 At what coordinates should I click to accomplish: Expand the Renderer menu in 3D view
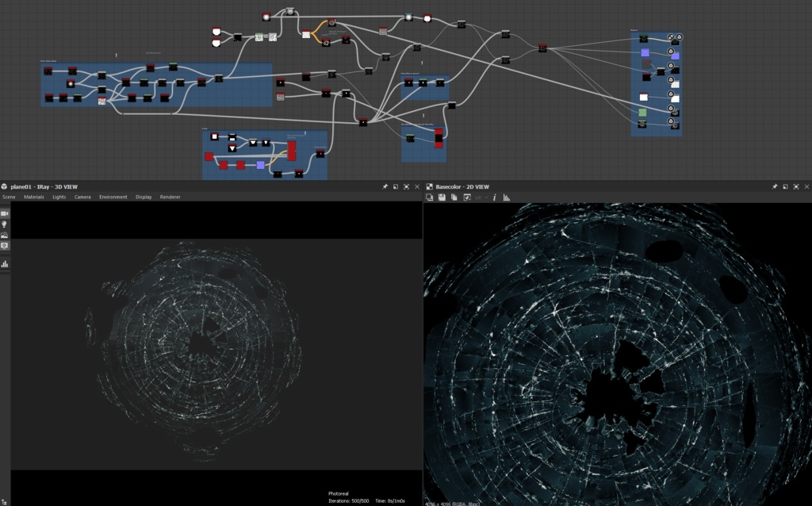[170, 197]
